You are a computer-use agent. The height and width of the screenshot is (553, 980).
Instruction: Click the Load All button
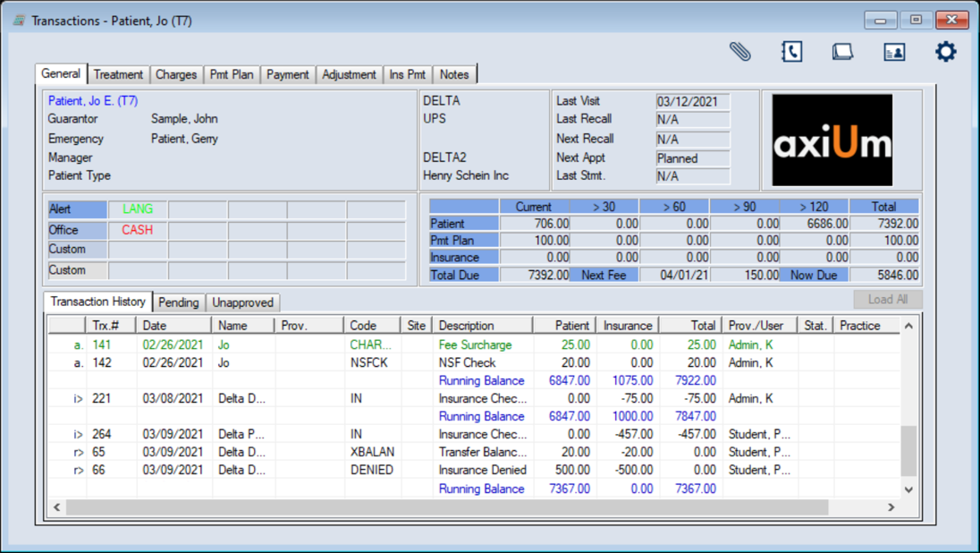point(886,299)
